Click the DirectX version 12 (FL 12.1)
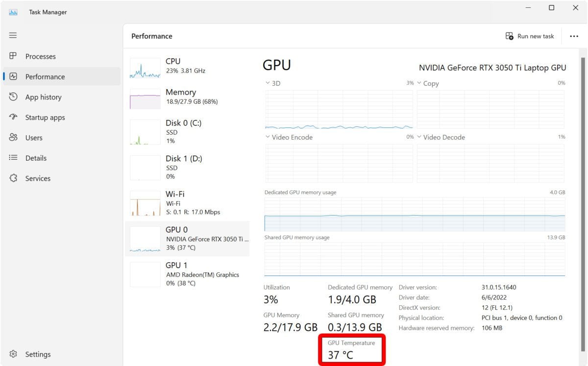The image size is (588, 366). 497,308
